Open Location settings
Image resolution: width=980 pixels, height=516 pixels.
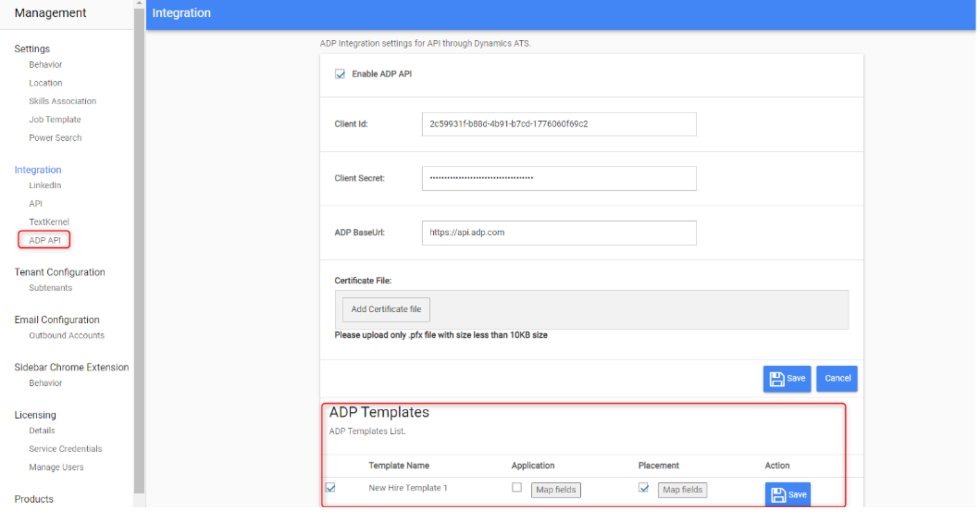[x=45, y=83]
